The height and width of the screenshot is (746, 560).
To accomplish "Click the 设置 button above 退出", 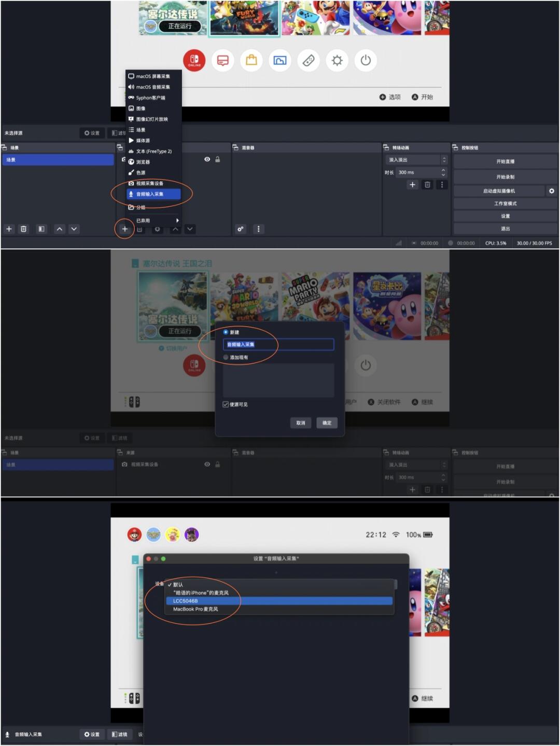I will [505, 216].
